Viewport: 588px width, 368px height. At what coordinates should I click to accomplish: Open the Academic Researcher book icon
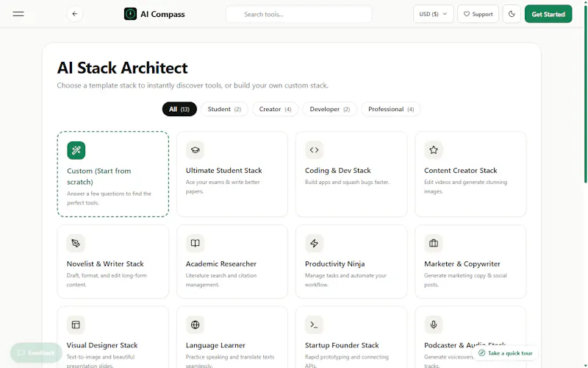pyautogui.click(x=195, y=244)
